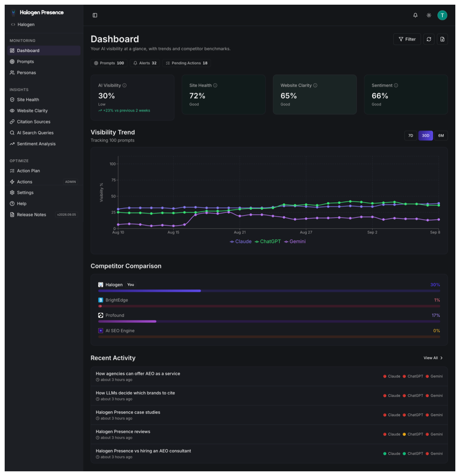
Task: Open 'Halogen Presence reviews' activity
Action: 269,434
